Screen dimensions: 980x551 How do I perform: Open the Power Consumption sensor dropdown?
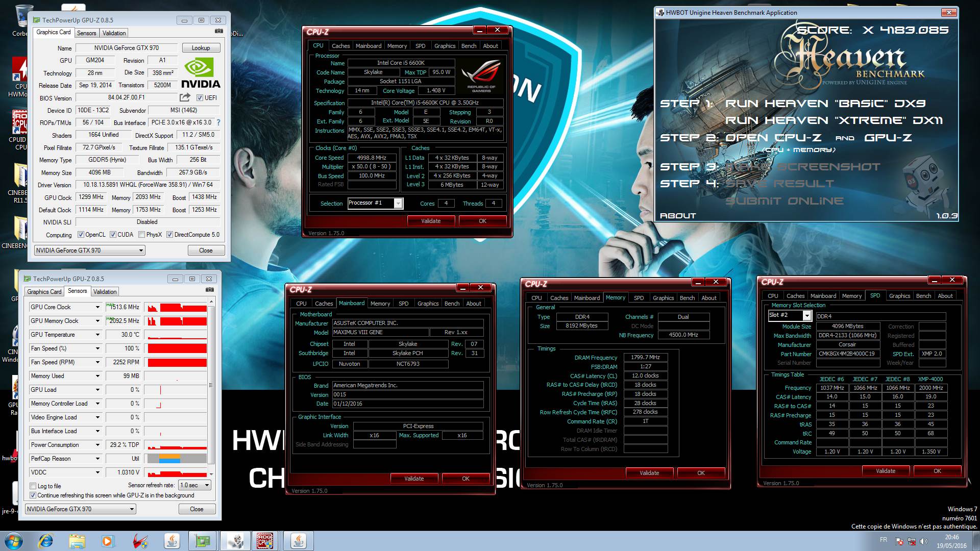coord(97,445)
